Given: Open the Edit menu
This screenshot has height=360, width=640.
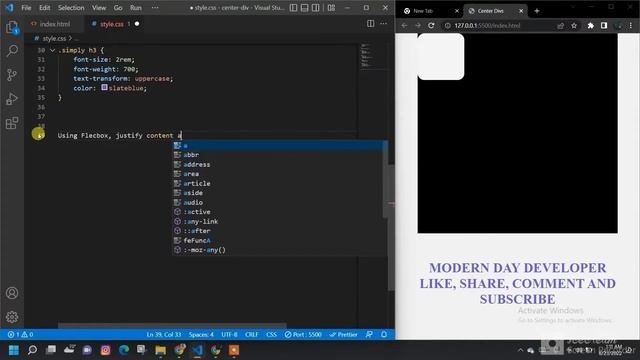Looking at the screenshot, I should coord(44,8).
